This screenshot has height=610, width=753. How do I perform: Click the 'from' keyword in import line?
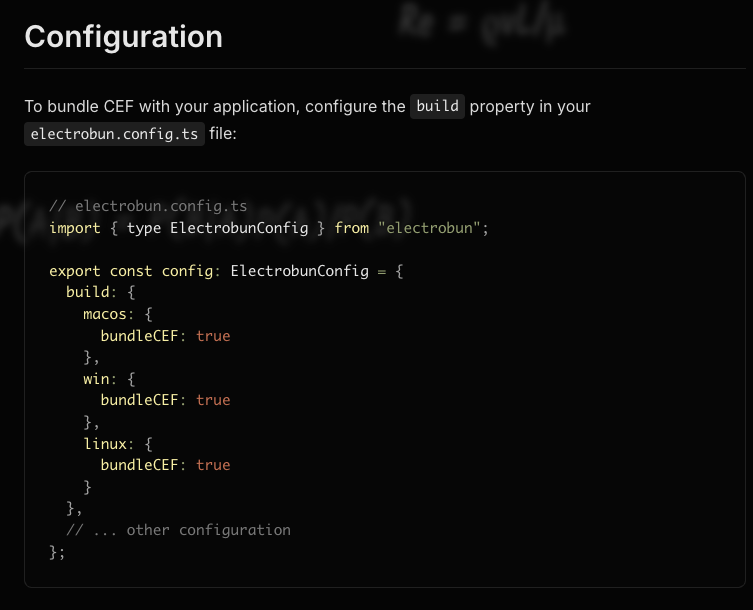pyautogui.click(x=352, y=228)
